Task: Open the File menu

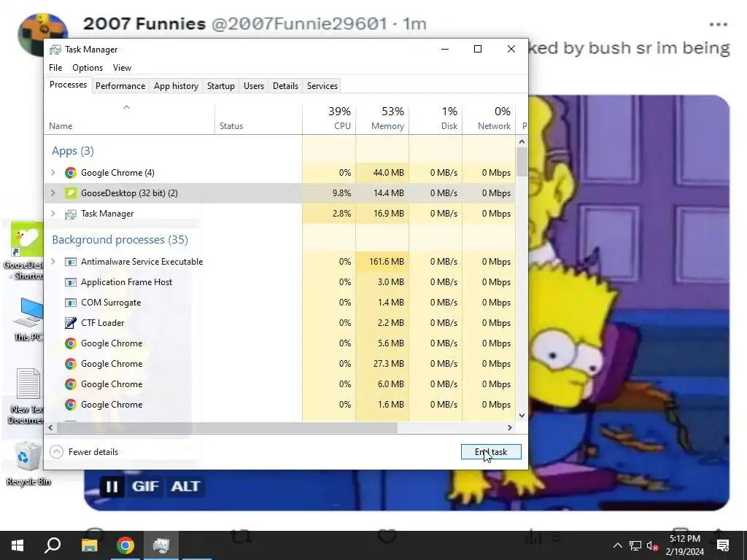Action: point(55,68)
